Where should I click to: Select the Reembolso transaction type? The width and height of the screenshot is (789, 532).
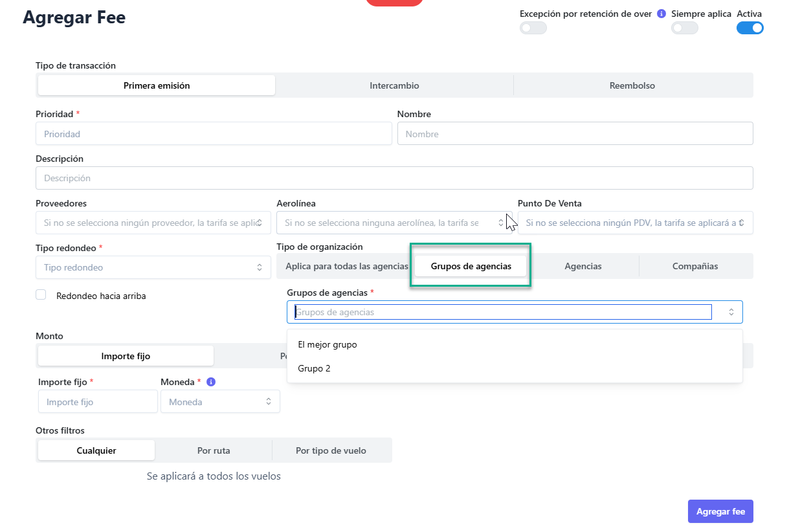tap(632, 85)
